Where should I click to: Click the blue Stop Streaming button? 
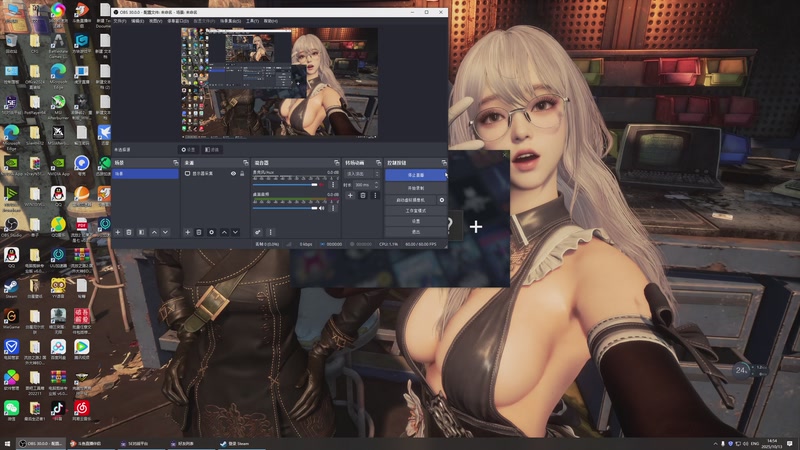[415, 175]
